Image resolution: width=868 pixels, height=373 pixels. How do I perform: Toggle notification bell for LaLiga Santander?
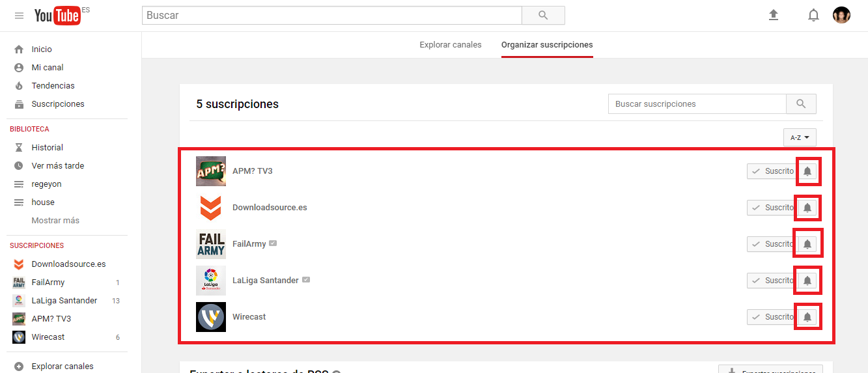[807, 281]
